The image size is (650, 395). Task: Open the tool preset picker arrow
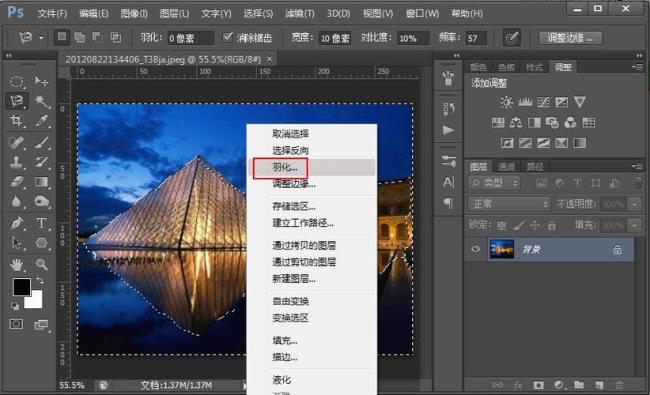(x=41, y=38)
